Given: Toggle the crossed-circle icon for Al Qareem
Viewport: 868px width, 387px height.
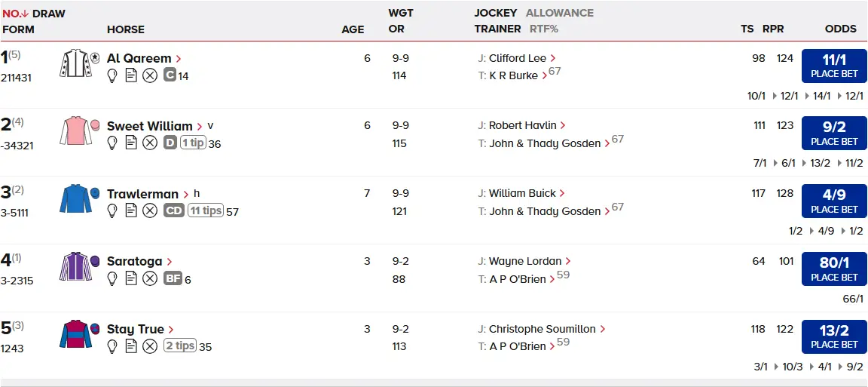Looking at the screenshot, I should pos(150,75).
